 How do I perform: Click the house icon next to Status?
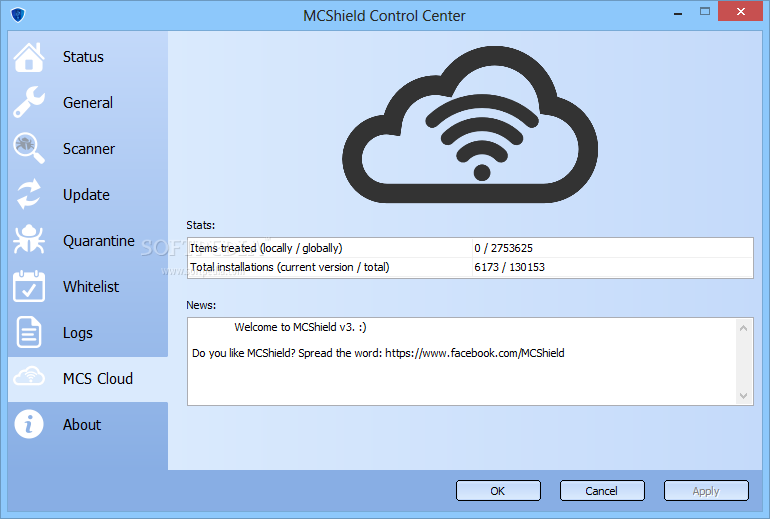coord(29,57)
